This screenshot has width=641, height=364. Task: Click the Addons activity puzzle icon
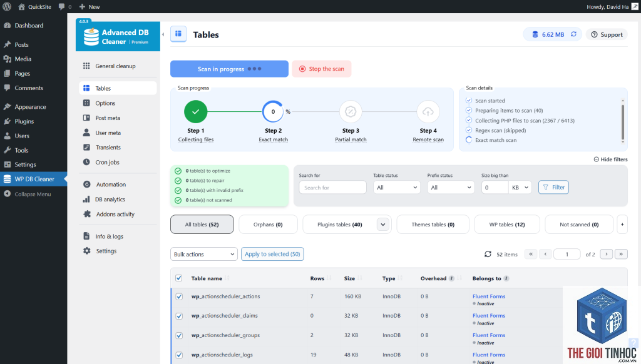click(x=86, y=214)
